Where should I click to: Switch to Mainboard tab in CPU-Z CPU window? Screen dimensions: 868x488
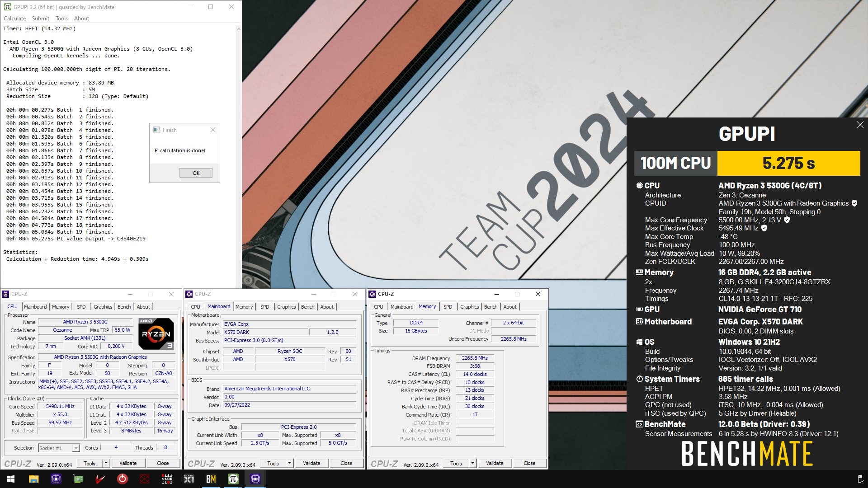35,307
